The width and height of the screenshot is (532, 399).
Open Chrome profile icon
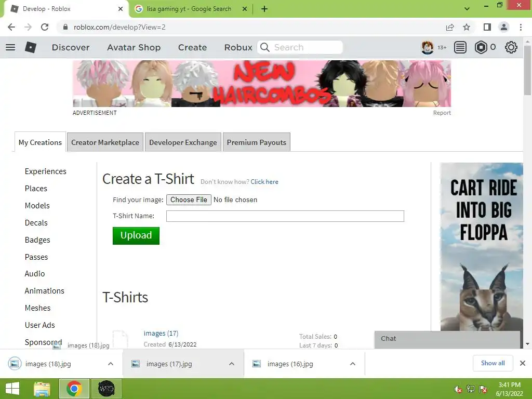click(504, 27)
